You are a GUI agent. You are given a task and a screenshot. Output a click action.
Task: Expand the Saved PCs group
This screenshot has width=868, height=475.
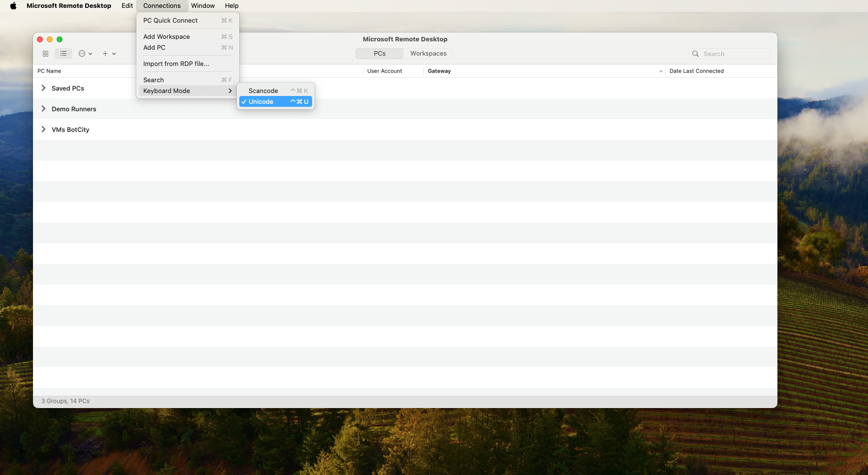43,88
